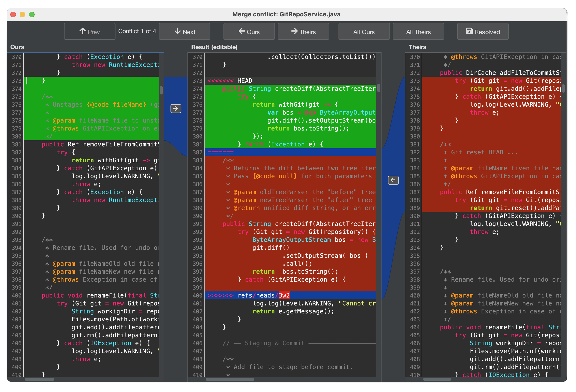576x392 pixels.
Task: Go to the previous conflict with Prev
Action: coord(90,31)
